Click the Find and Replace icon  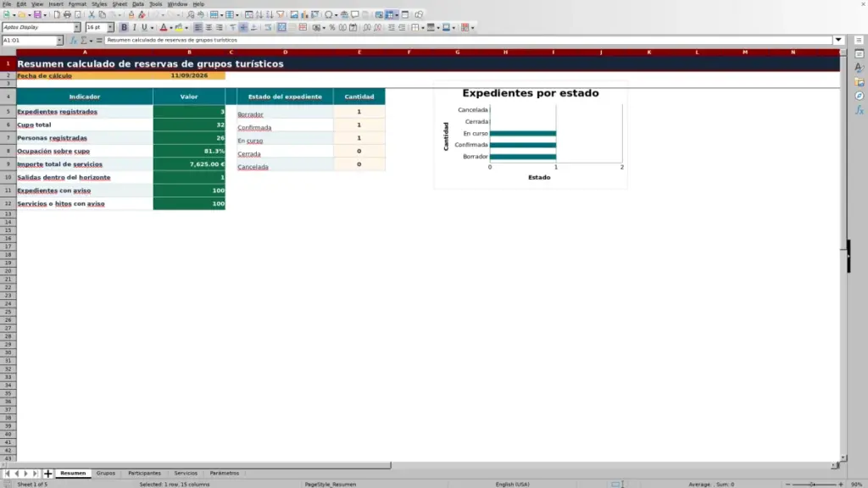191,14
